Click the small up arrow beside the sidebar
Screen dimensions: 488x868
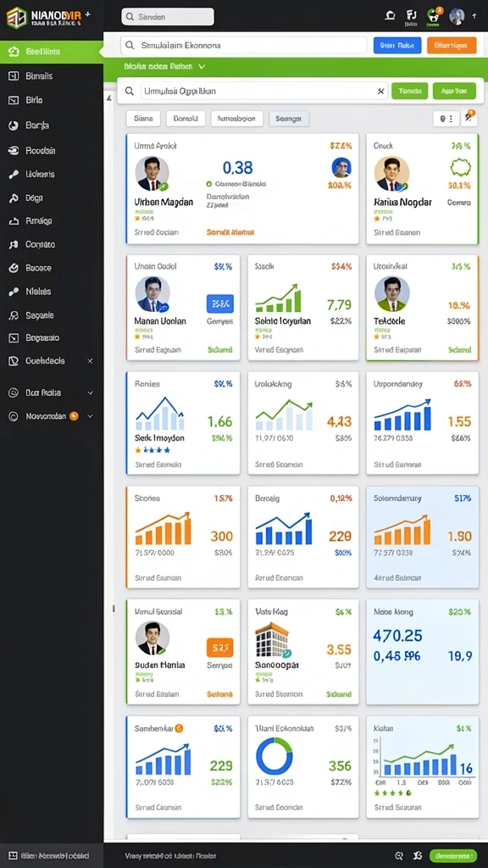tap(109, 98)
